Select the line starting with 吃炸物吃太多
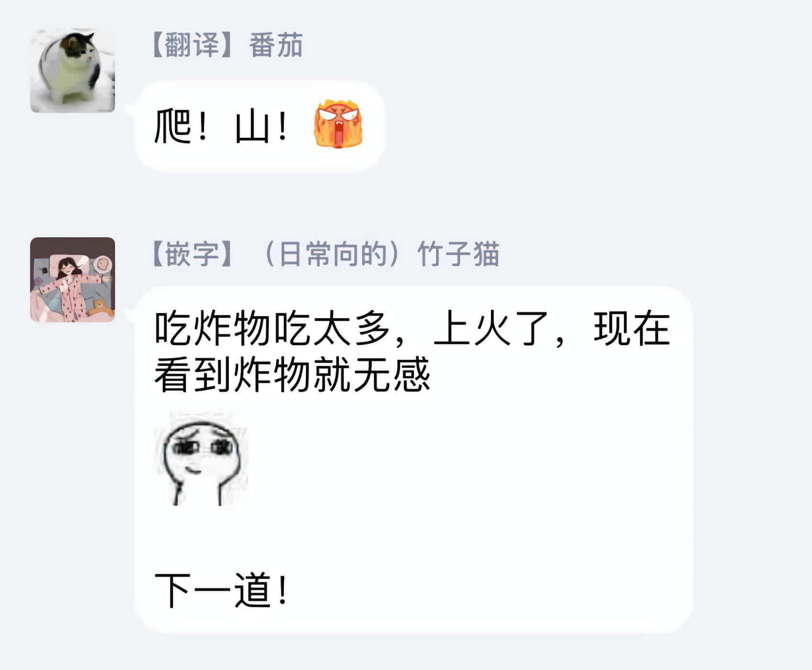812x670 pixels. point(412,328)
